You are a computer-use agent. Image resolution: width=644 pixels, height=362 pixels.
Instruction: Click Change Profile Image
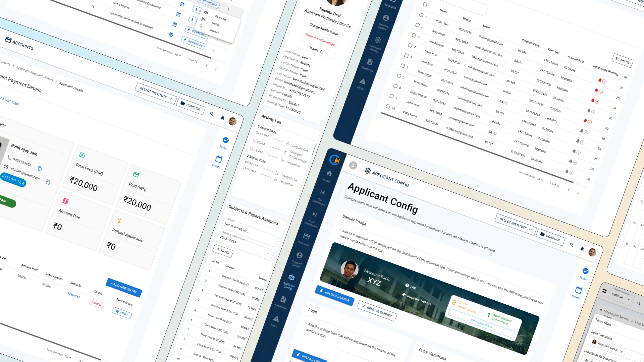(x=323, y=29)
